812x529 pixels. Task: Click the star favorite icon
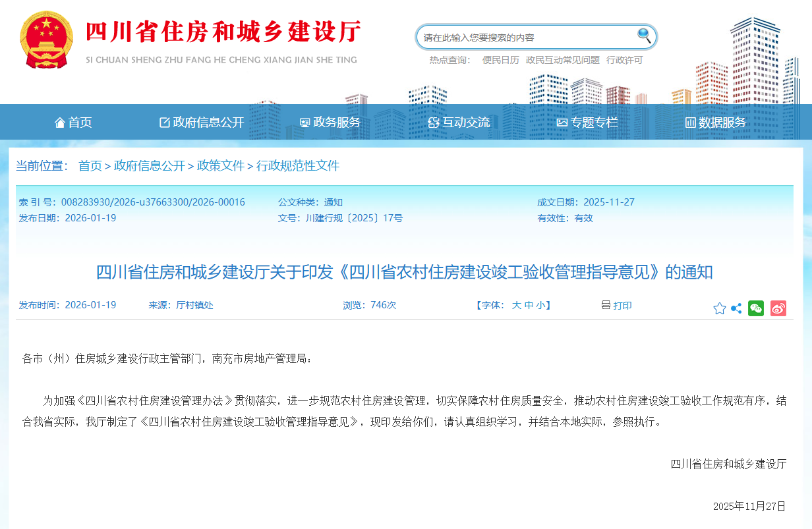tap(719, 308)
